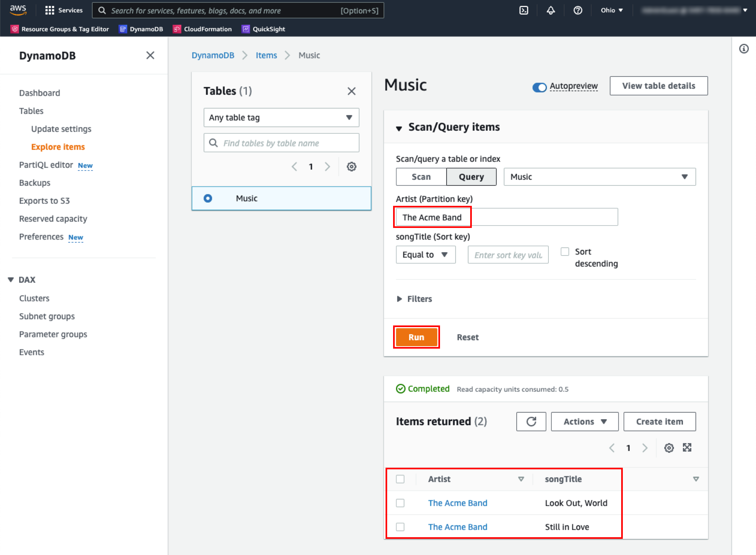Open Backups in sidebar
Screen dimensions: 756x555
(x=35, y=183)
